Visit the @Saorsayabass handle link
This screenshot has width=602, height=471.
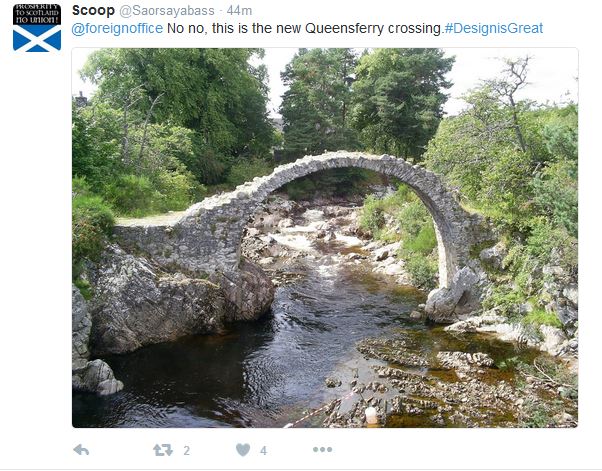(x=167, y=11)
